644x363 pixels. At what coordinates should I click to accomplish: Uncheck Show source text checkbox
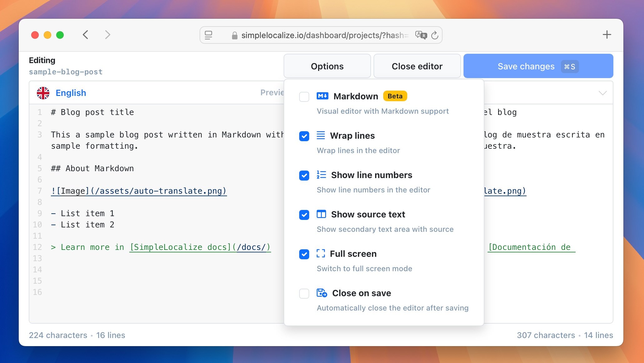pos(304,215)
